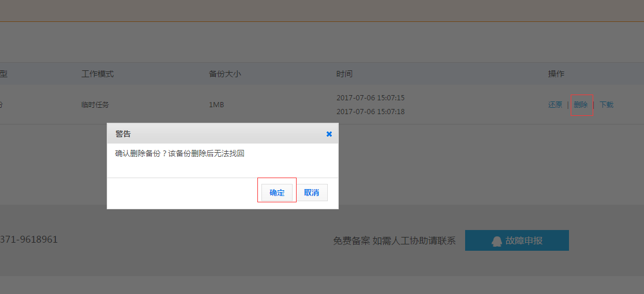Click the 删除 link in the 操作 column
Screen dimensions: 644x294
click(581, 105)
